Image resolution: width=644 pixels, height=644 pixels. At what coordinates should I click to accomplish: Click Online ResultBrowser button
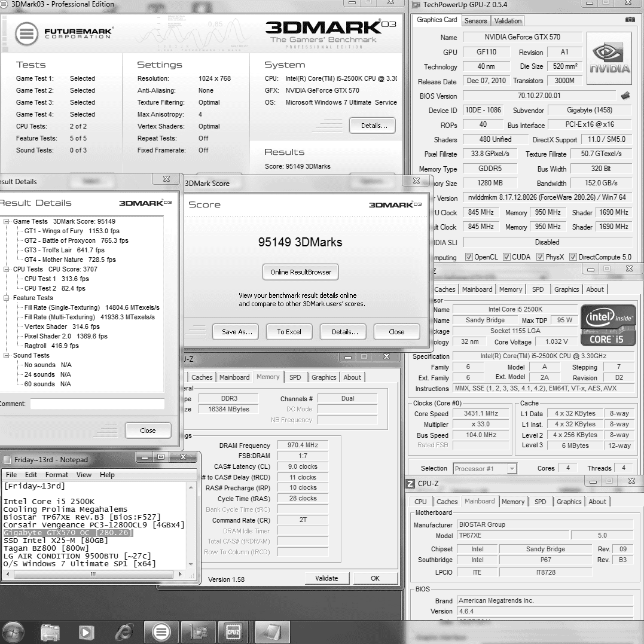tap(301, 272)
